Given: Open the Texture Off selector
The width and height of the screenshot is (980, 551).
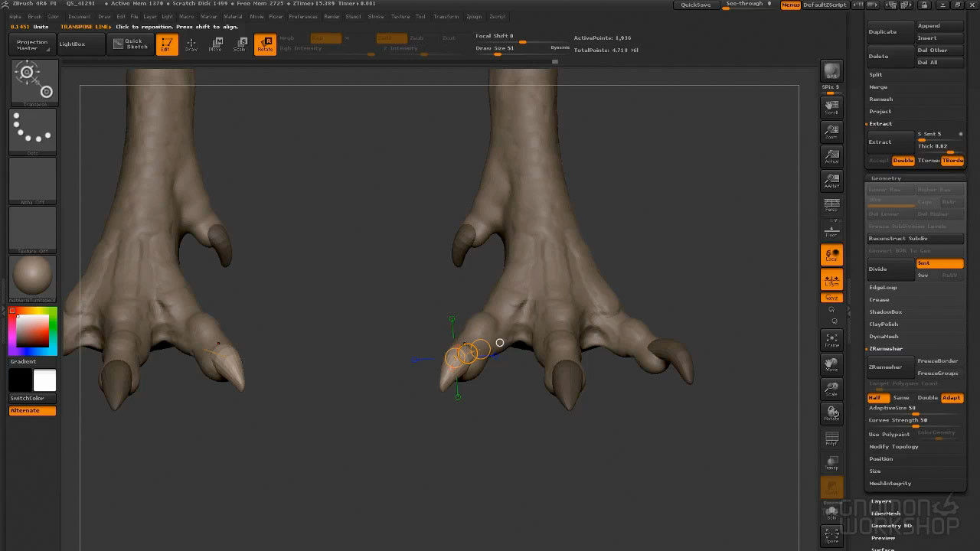Looking at the screenshot, I should [x=33, y=230].
